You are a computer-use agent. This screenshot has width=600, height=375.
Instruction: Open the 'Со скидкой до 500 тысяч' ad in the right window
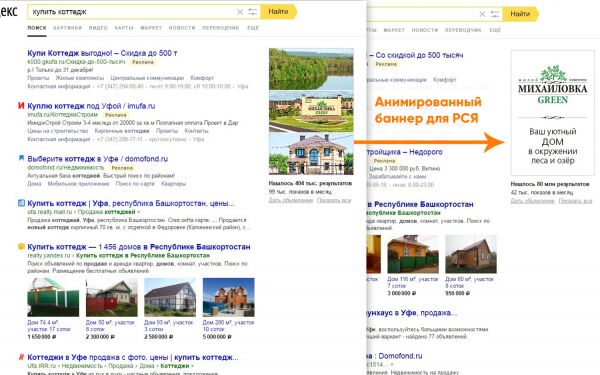[x=416, y=55]
